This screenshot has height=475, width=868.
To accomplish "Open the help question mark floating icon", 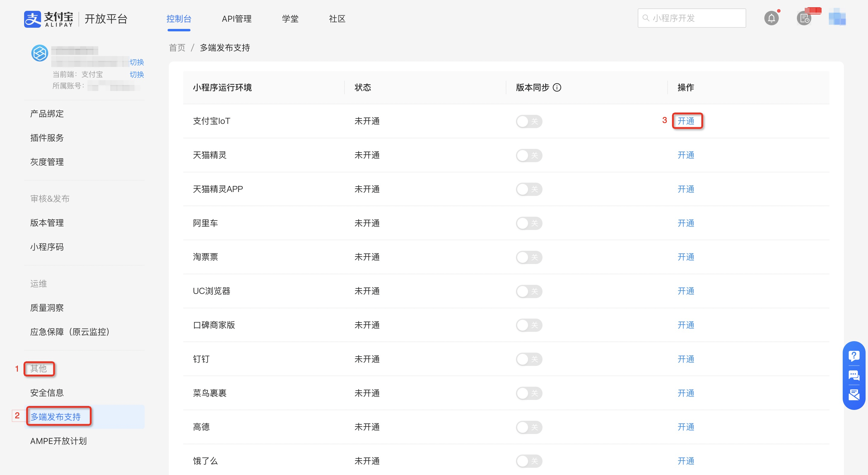I will tap(854, 356).
